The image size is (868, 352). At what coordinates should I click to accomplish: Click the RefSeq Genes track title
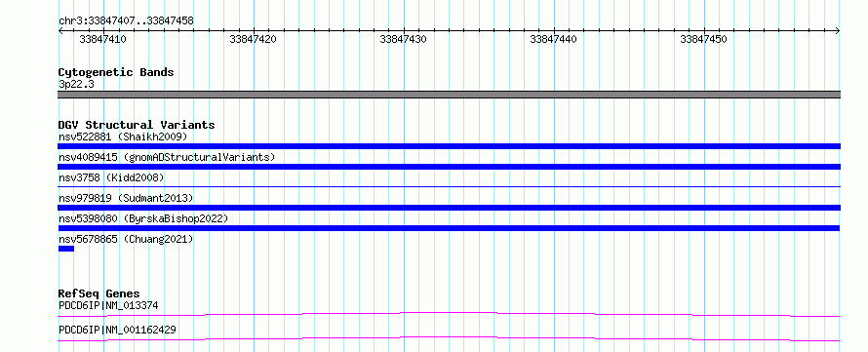99,293
